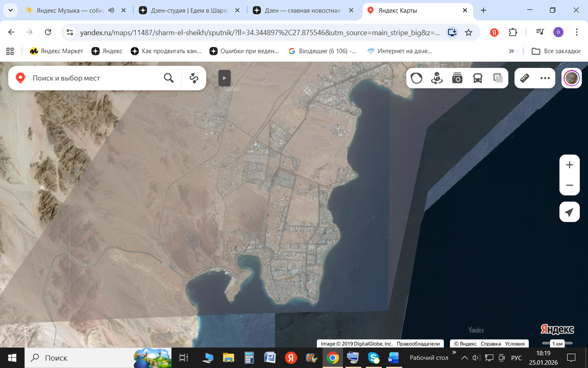Open Word from taskbar
This screenshot has width=588, height=368.
click(x=270, y=358)
